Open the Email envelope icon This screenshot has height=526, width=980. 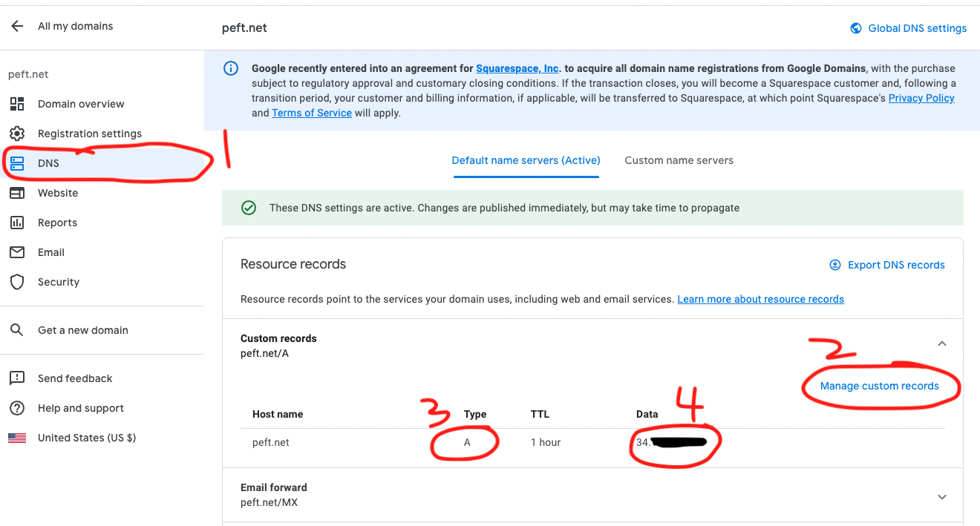[x=17, y=252]
